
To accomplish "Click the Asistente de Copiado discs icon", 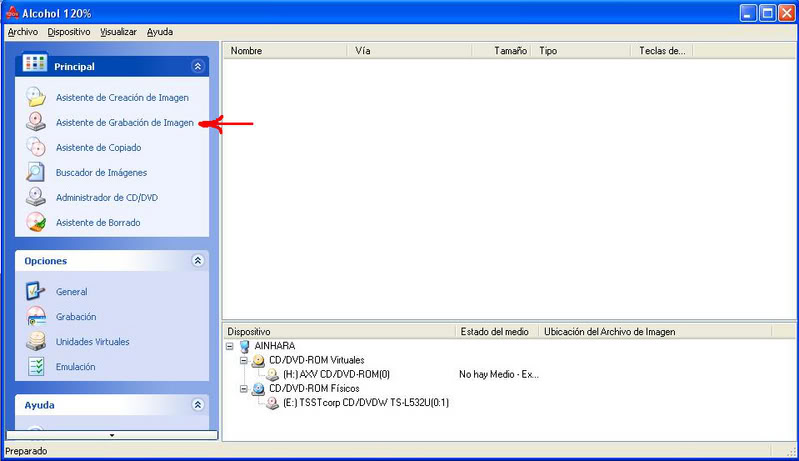I will pyautogui.click(x=36, y=147).
